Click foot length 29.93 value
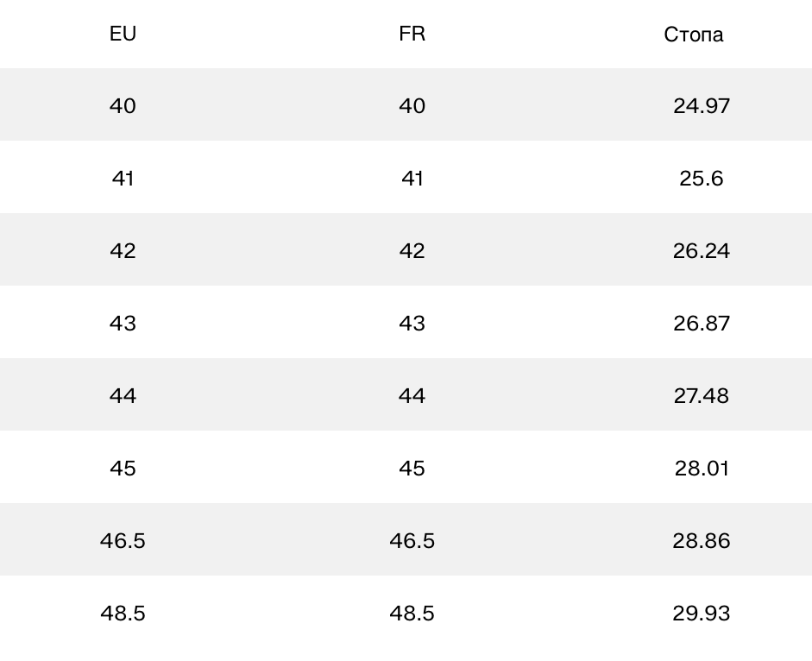Image resolution: width=812 pixels, height=661 pixels. click(x=701, y=613)
